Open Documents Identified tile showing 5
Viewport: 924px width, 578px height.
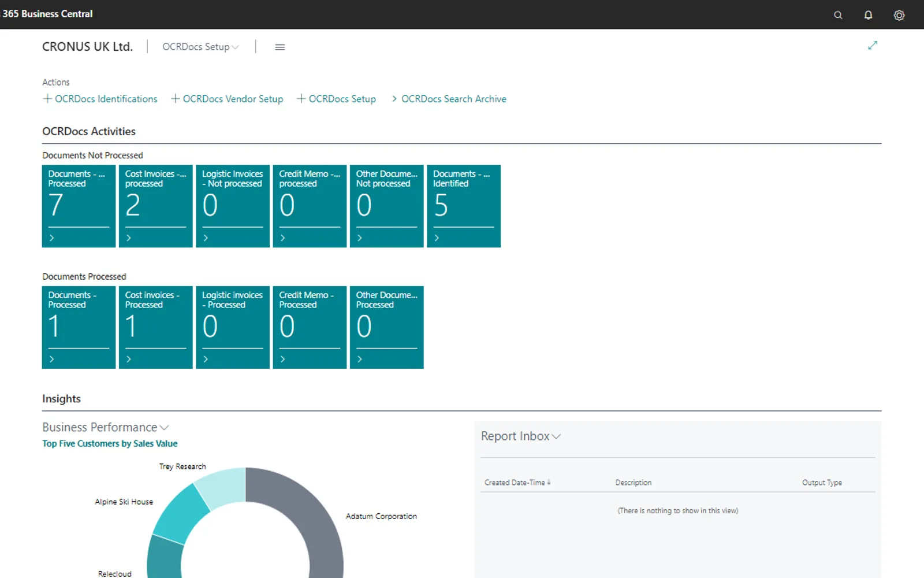point(464,206)
